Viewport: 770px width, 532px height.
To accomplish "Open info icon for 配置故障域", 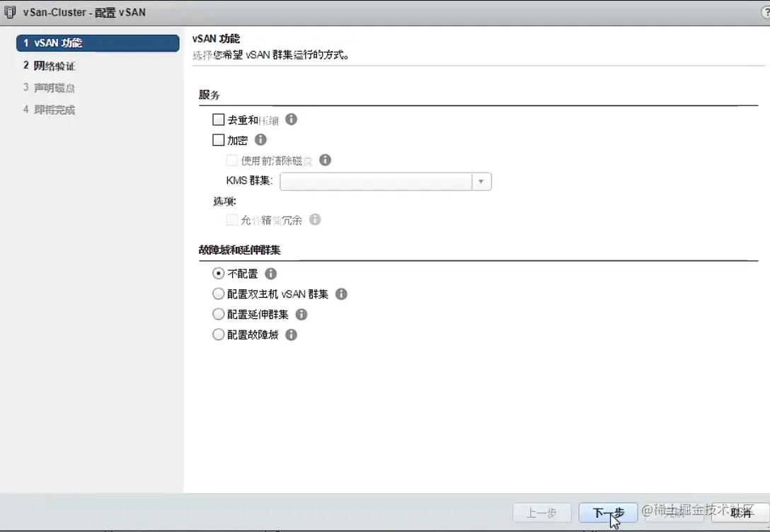I will click(291, 335).
